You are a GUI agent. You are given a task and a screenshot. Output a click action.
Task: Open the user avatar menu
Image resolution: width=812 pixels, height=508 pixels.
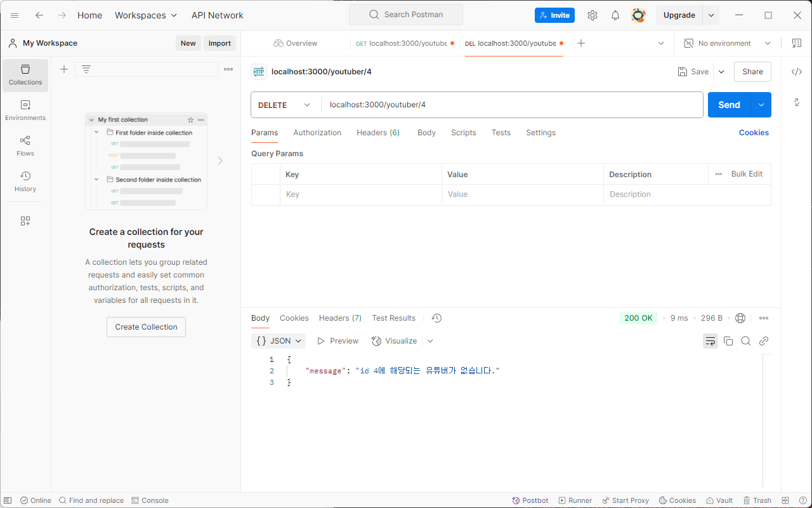[638, 15]
